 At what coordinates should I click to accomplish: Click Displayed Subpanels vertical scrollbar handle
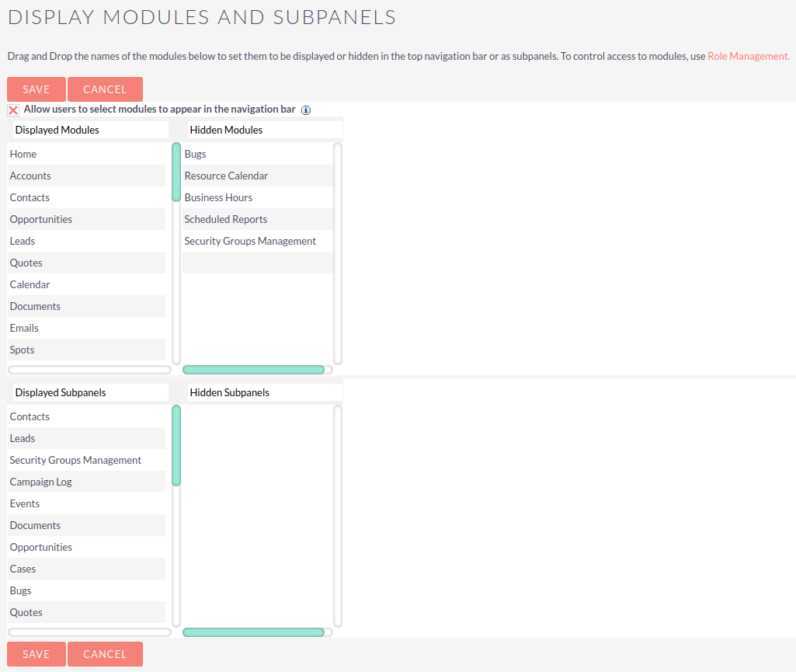pyautogui.click(x=176, y=445)
